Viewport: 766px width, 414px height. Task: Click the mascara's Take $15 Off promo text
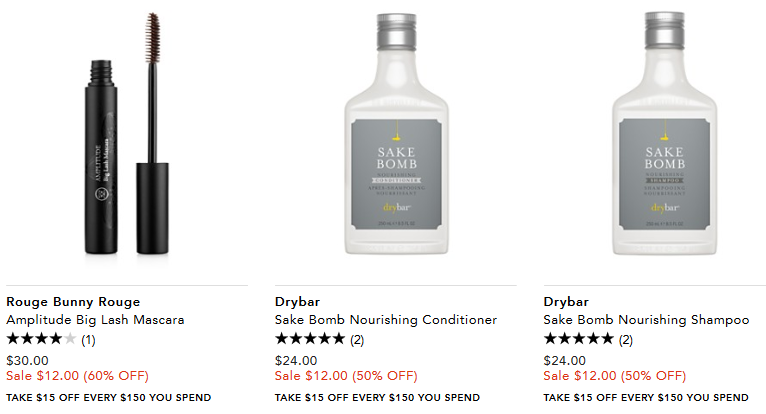tap(108, 398)
